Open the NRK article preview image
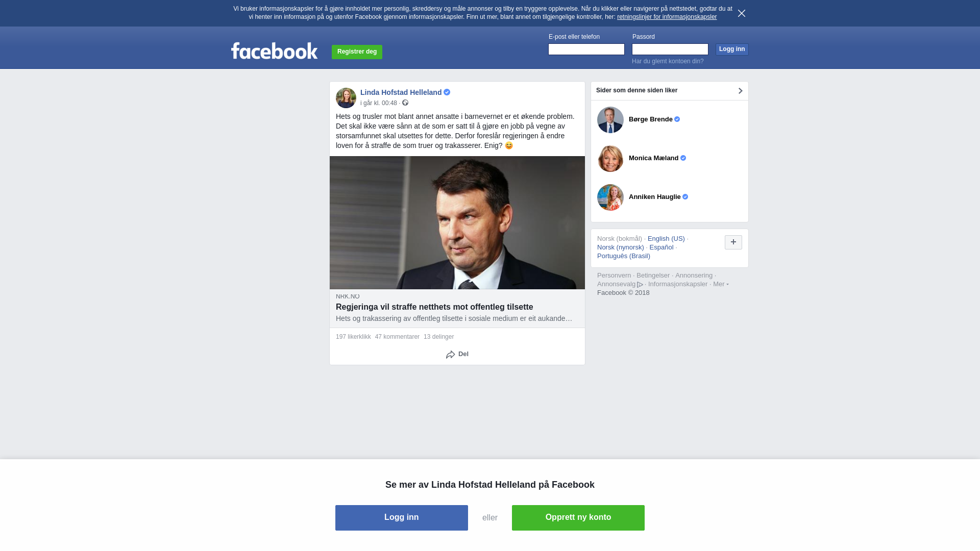Viewport: 980px width, 551px height. coord(457,222)
